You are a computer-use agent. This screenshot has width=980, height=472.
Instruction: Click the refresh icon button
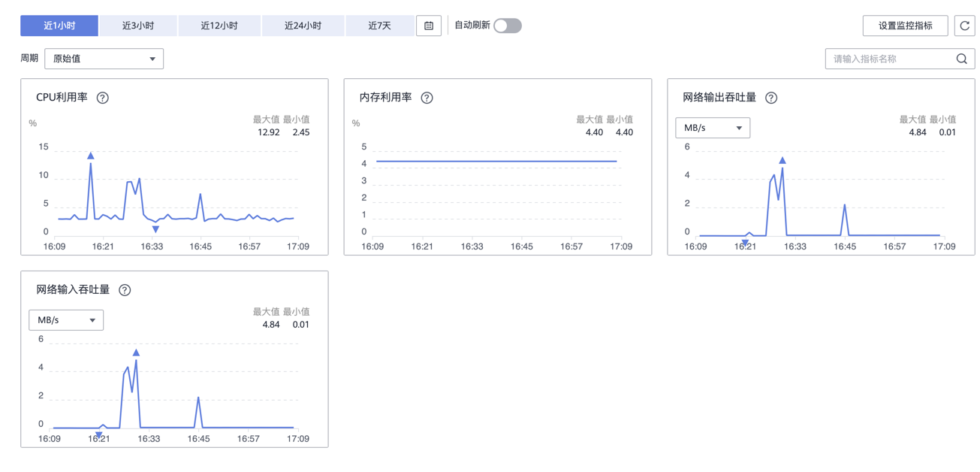964,26
